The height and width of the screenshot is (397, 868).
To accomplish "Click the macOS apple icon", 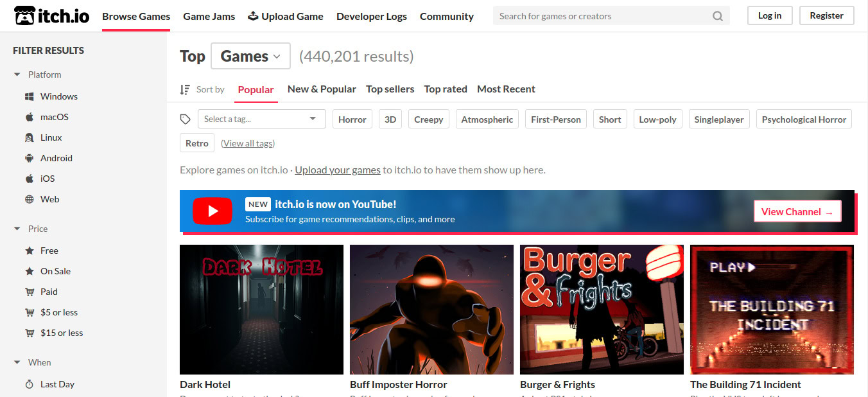I will 29,117.
